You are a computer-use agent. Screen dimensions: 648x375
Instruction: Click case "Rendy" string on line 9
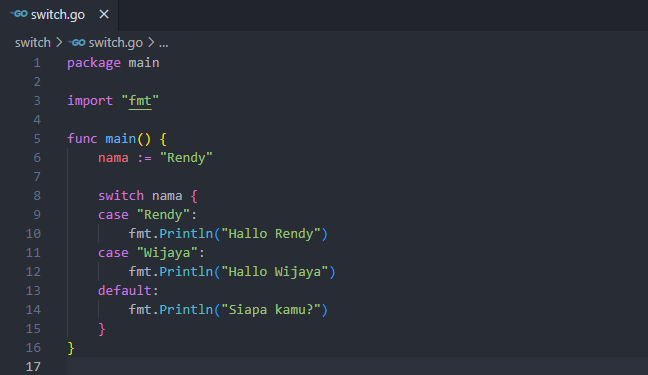point(163,215)
